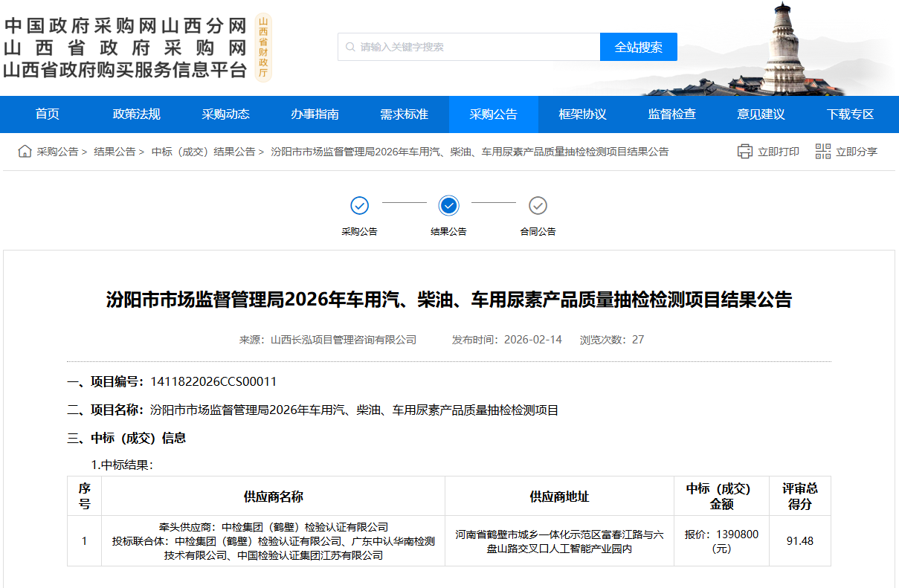Open 中标（成交）结果公告 breadcrumb link
The height and width of the screenshot is (588, 899).
203,152
